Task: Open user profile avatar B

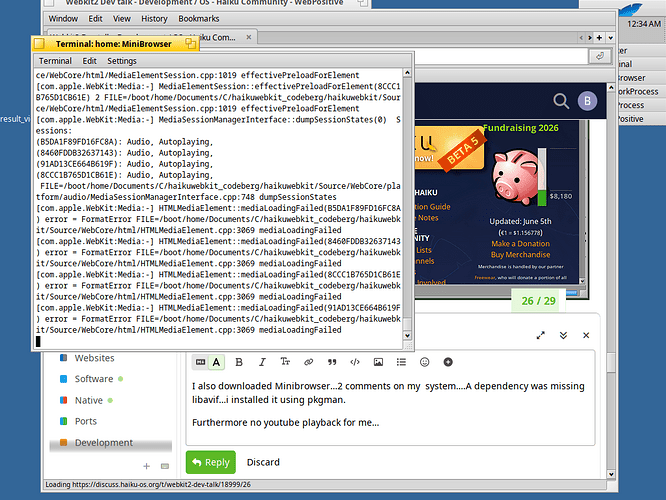Action: (x=587, y=101)
